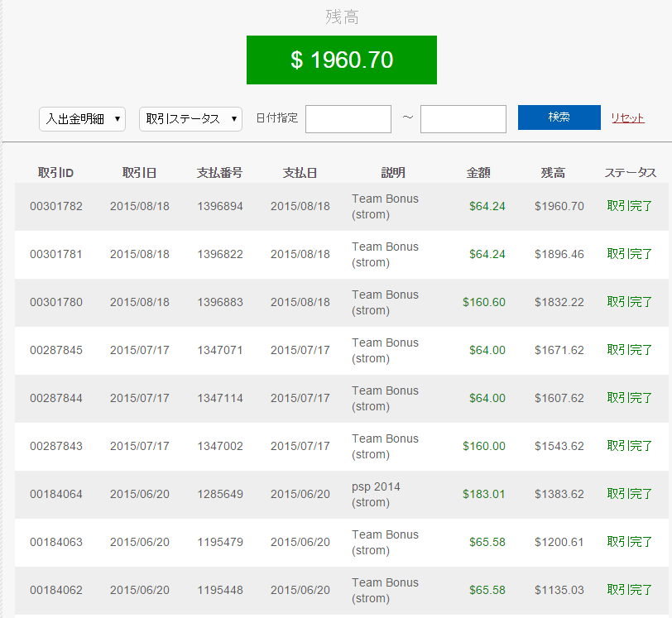
Task: Expand the 取引ステータス dropdown
Action: pyautogui.click(x=190, y=119)
